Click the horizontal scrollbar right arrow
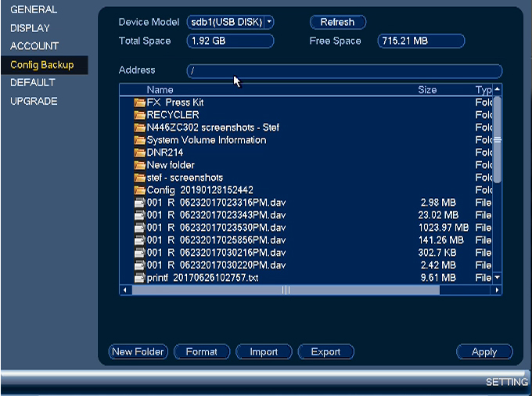 497,290
